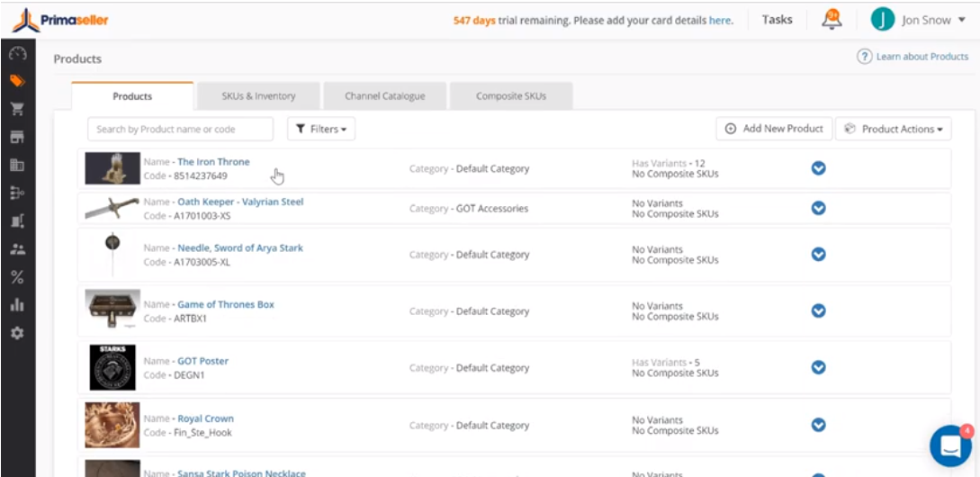Click the Royal Crown product thumbnail
Viewport: 980px width, 477px height.
(112, 425)
